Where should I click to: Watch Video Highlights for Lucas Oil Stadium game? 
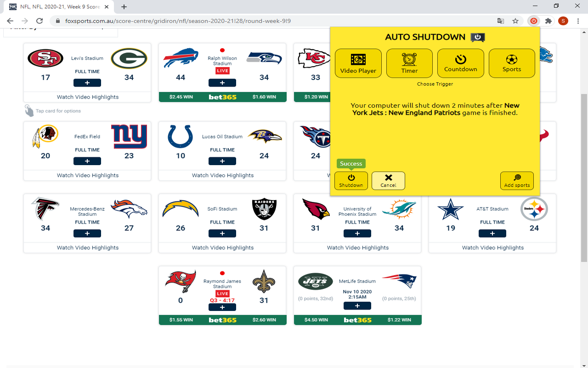point(223,175)
